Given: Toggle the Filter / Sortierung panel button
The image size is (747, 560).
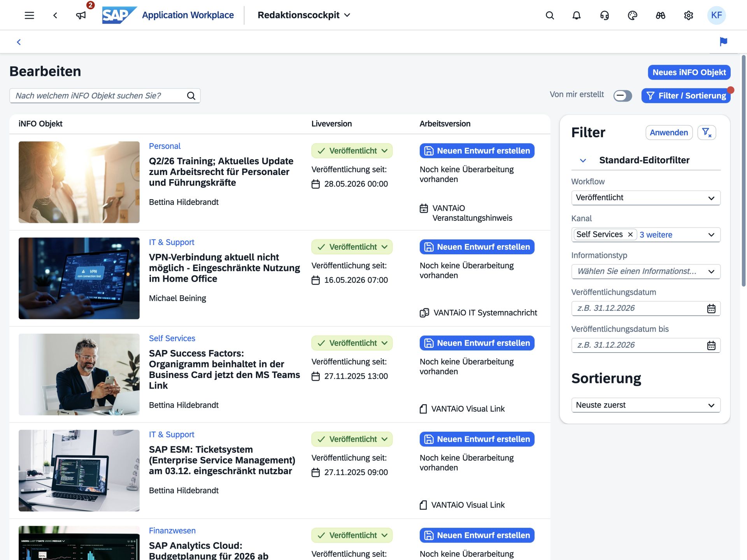Looking at the screenshot, I should 686,96.
